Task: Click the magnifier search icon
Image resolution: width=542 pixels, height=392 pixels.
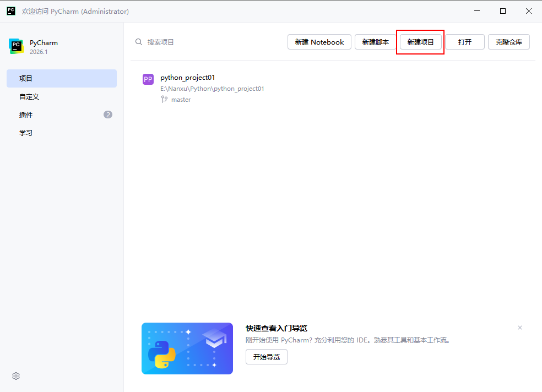Action: pos(139,42)
